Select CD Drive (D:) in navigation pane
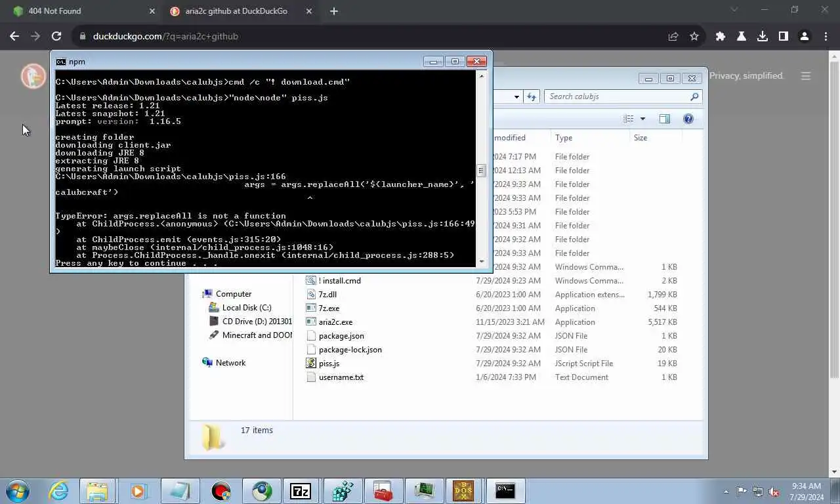The width and height of the screenshot is (840, 504). [256, 322]
